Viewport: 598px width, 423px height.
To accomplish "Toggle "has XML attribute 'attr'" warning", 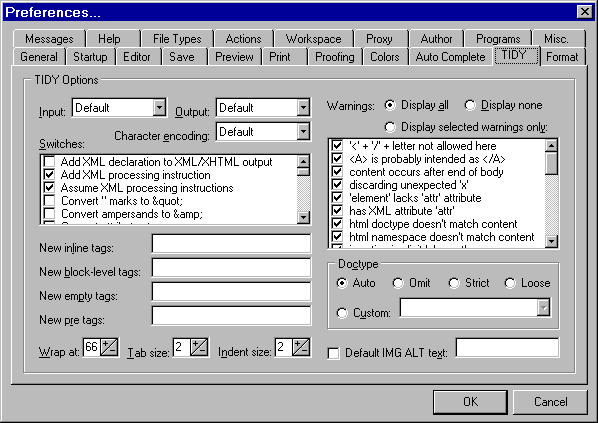I will click(337, 211).
